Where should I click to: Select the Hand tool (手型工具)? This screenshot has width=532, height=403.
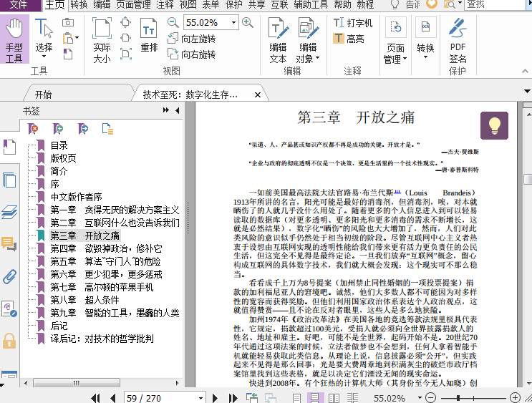coord(14,40)
